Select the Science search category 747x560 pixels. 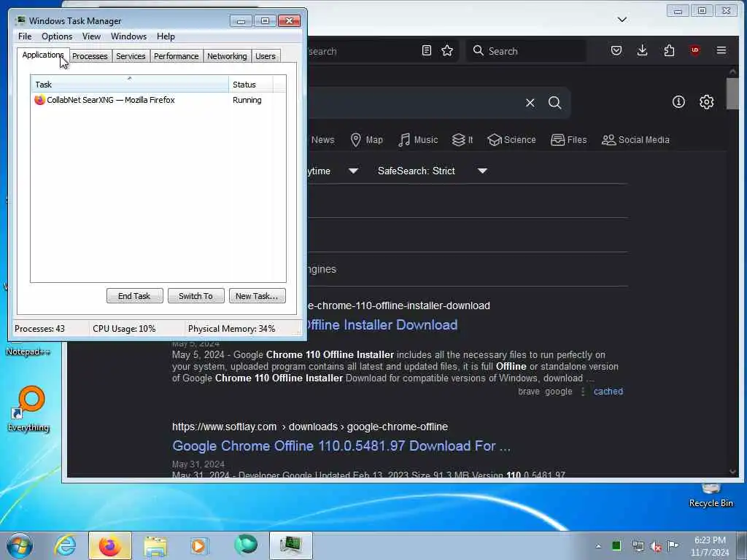[x=511, y=139]
